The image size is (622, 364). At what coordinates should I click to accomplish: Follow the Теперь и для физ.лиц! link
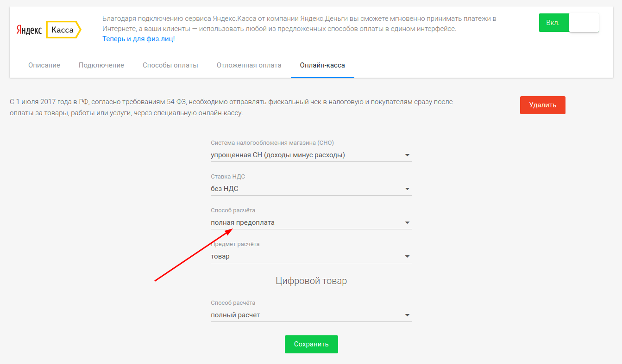pos(138,39)
